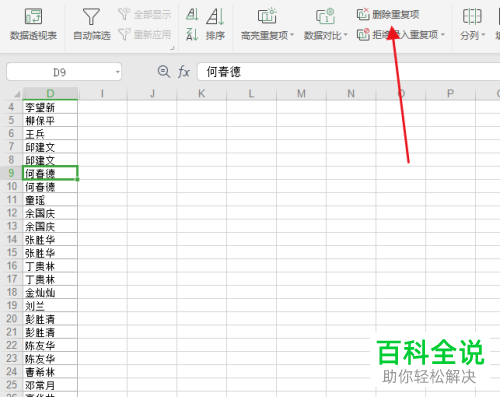
Task: Select row 9 header
Action: coord(11,173)
